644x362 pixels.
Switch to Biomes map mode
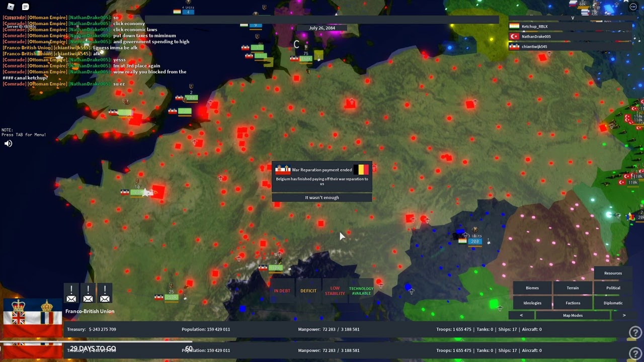pyautogui.click(x=532, y=288)
